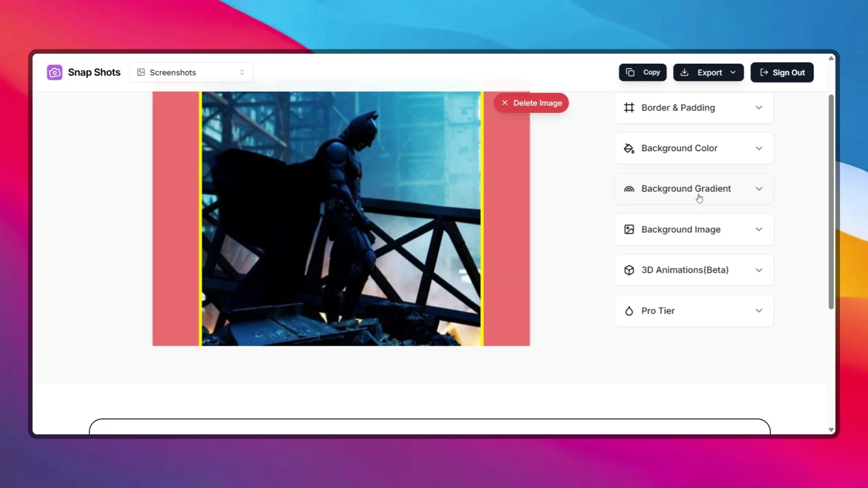Copy the image with the Copy button
This screenshot has width=868, height=488.
(x=642, y=72)
